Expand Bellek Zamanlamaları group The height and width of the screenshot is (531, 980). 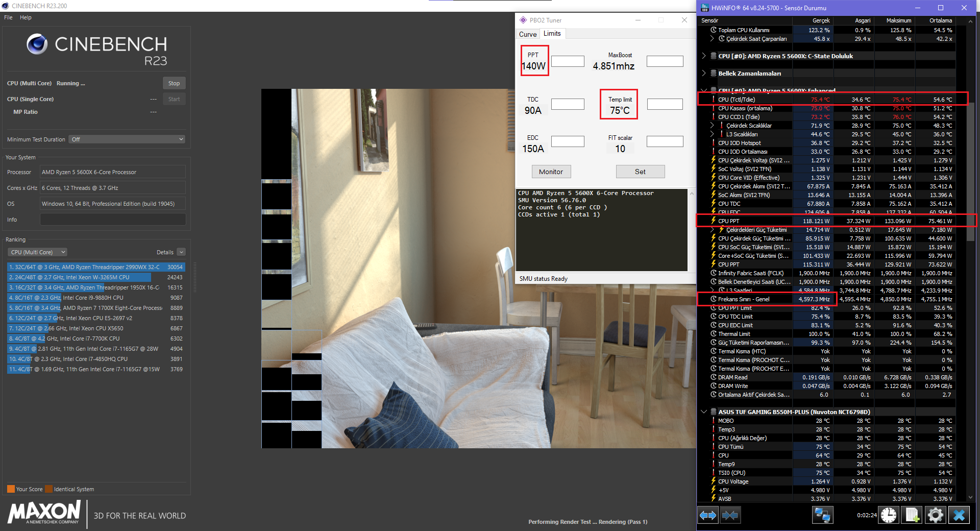pos(704,73)
